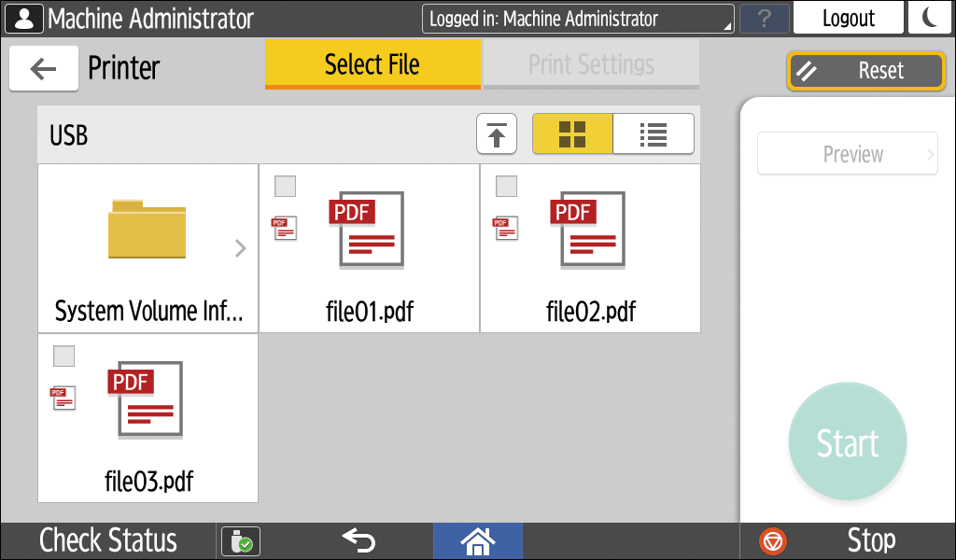This screenshot has width=956, height=560.
Task: Tick the checkbox for file01.pdf
Action: point(285,187)
